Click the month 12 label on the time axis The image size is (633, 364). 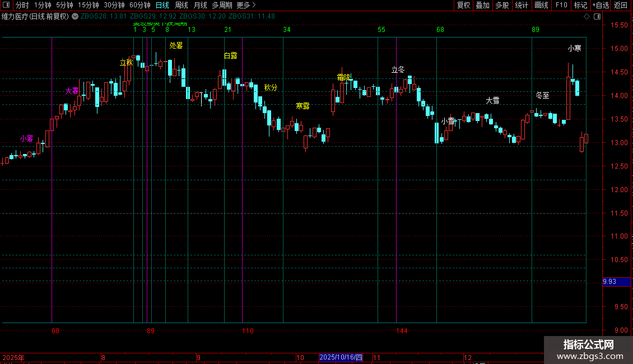[x=468, y=357]
